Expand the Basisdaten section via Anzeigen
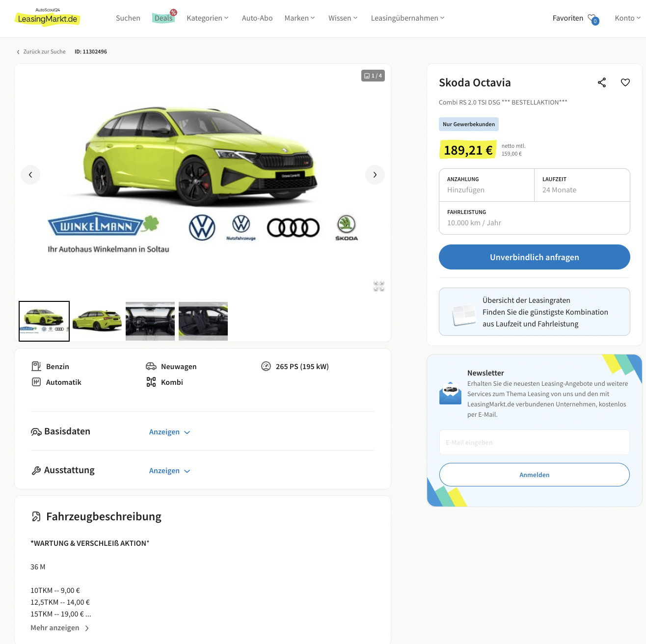The image size is (646, 644). pos(169,432)
